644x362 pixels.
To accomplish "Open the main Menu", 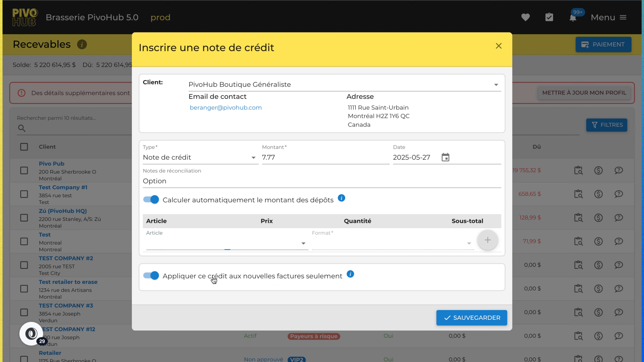I will tap(608, 17).
